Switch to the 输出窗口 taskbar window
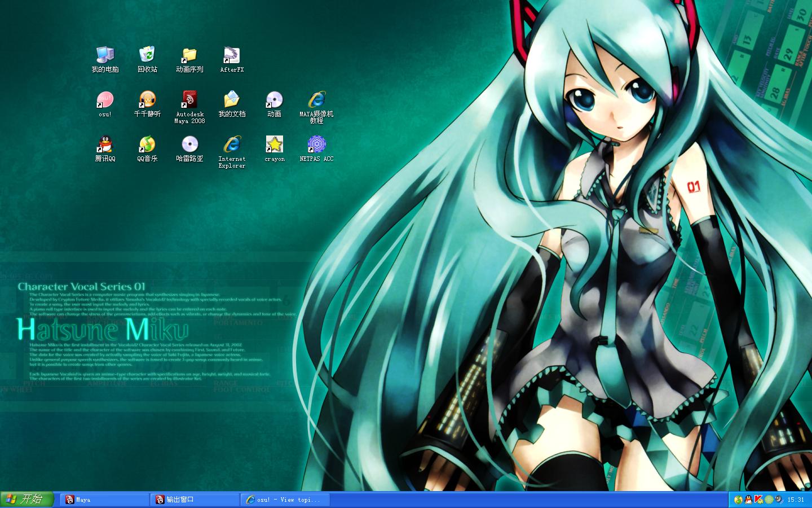The image size is (812, 508). pyautogui.click(x=195, y=500)
